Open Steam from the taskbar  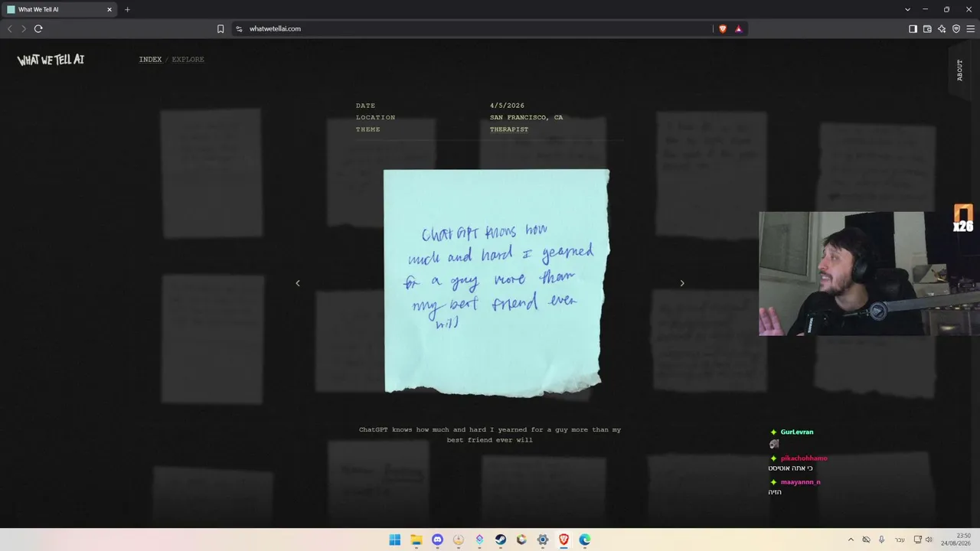coord(501,540)
